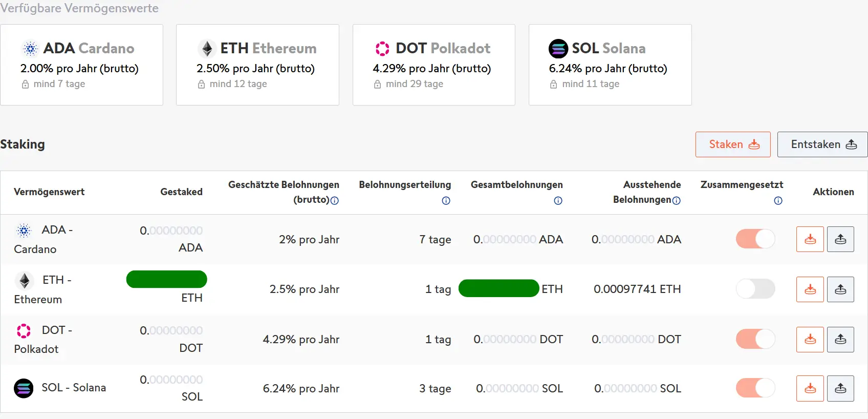868x419 pixels.
Task: Disable compounding toggle for SOL Solana
Action: tap(755, 388)
